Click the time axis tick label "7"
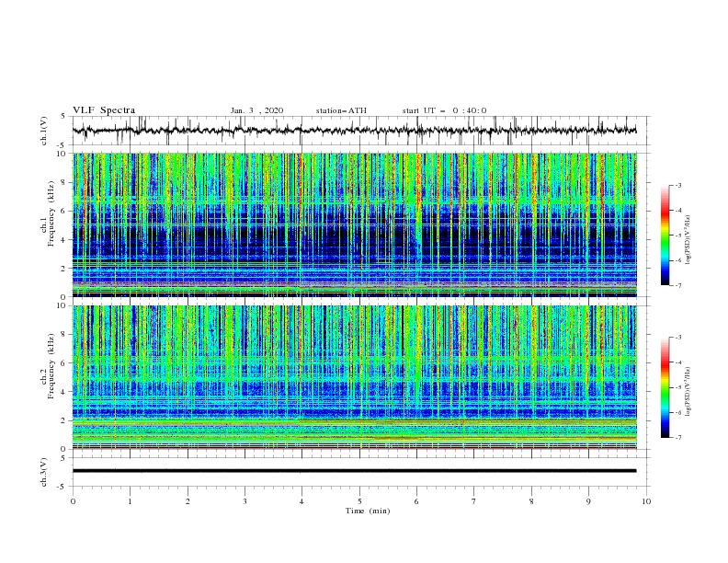This screenshot has height=563, width=728. pos(474,501)
